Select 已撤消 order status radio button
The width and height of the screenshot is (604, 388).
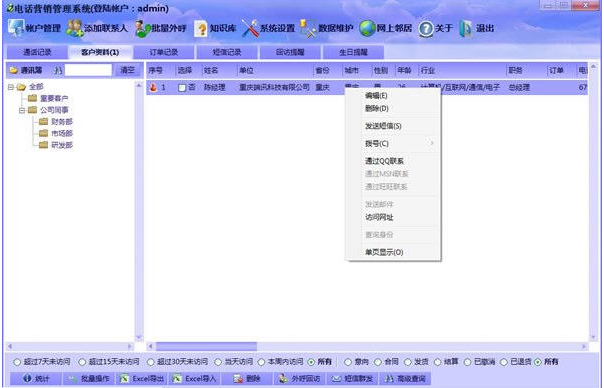tap(467, 362)
